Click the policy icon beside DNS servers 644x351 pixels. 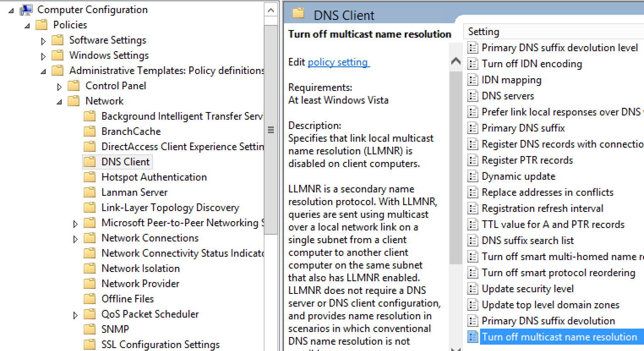(473, 96)
